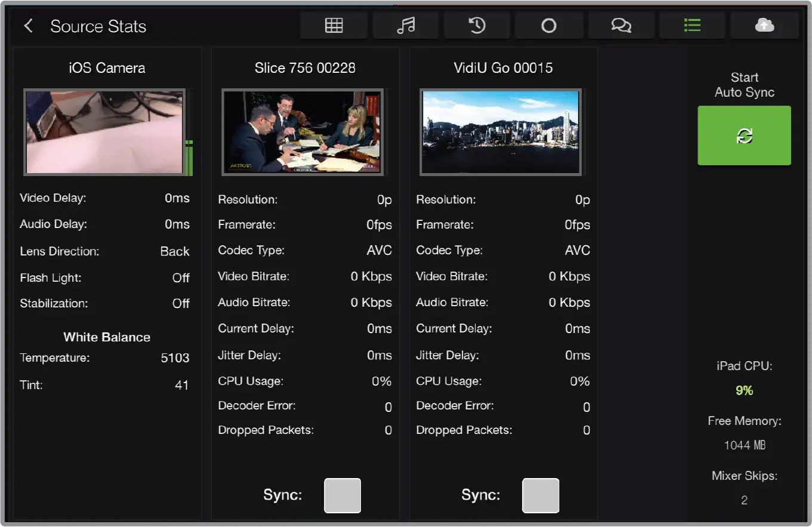Select the green stats list icon

tap(692, 25)
